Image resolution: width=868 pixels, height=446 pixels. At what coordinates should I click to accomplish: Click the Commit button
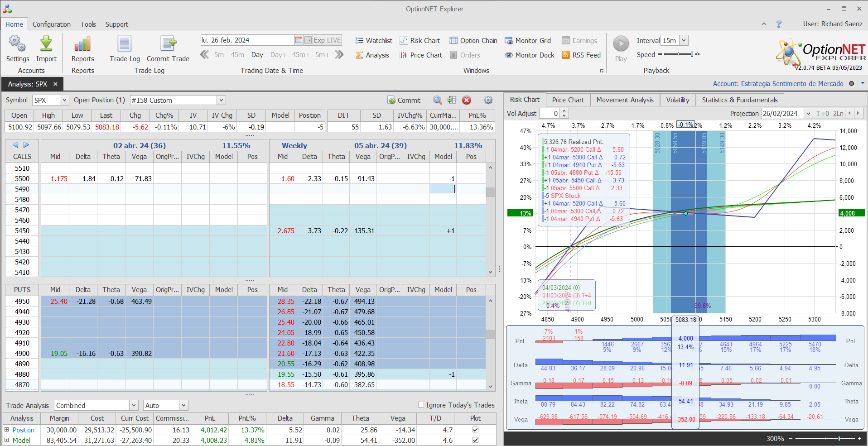point(404,101)
